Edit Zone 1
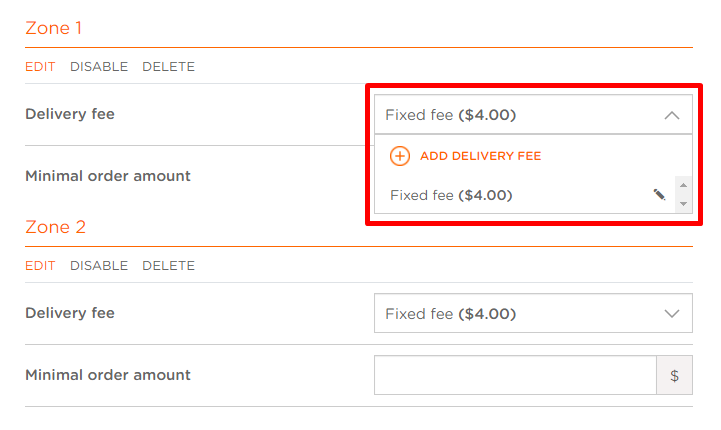The width and height of the screenshot is (721, 430). tap(40, 67)
